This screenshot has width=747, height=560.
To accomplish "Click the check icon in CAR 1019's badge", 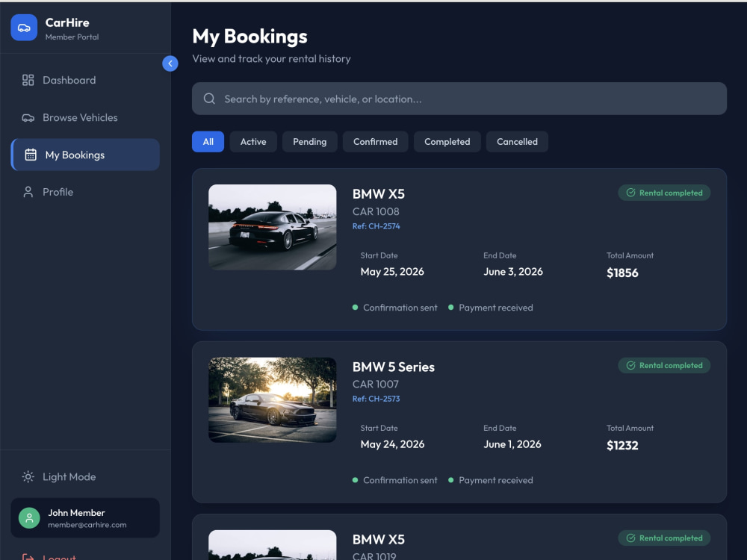I will (630, 538).
